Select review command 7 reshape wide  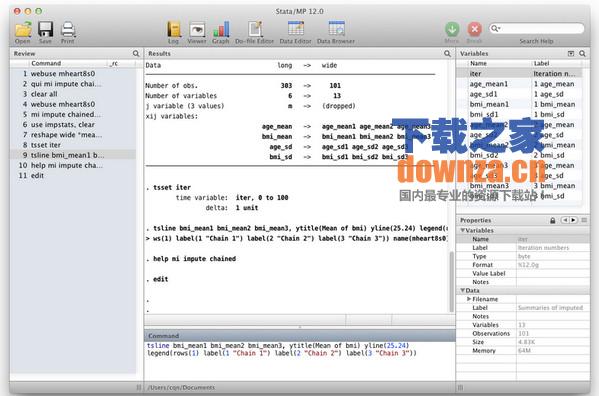click(73, 135)
